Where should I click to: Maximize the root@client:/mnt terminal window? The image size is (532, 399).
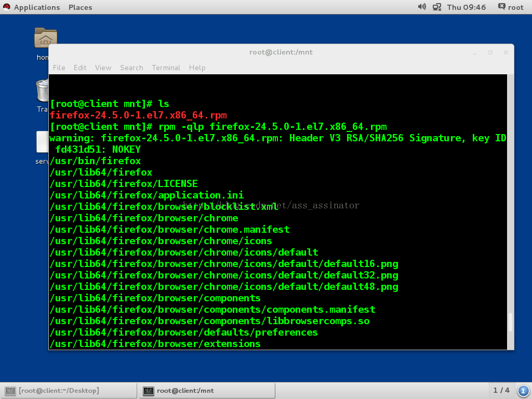490,52
